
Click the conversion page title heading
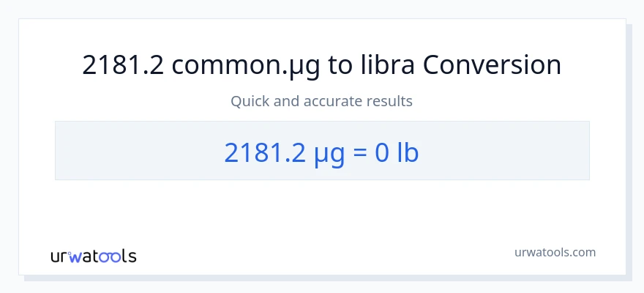pos(322,65)
